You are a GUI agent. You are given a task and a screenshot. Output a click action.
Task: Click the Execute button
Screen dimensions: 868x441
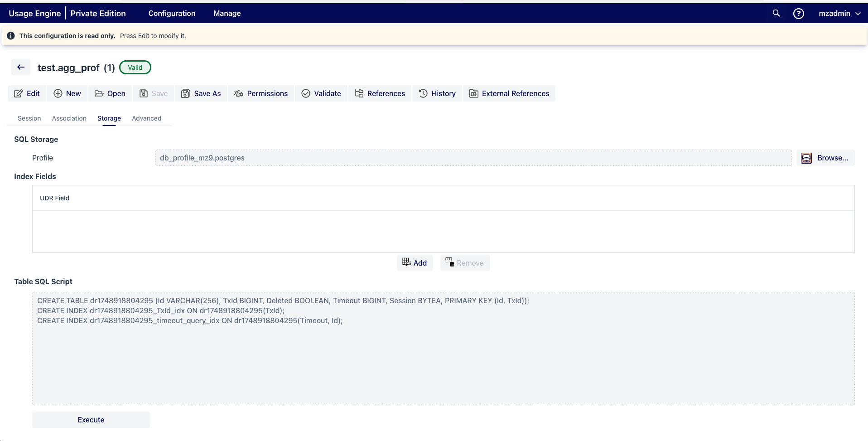pos(91,419)
